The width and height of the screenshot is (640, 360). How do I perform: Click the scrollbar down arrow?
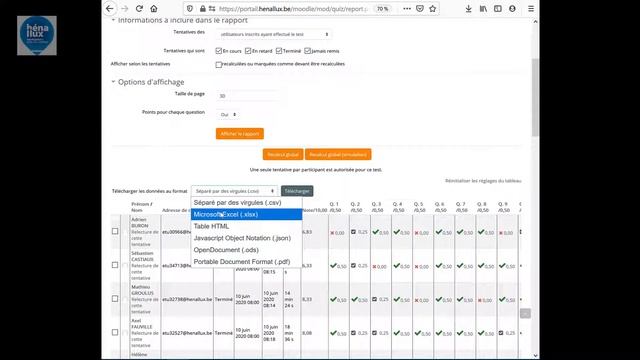(x=535, y=356)
